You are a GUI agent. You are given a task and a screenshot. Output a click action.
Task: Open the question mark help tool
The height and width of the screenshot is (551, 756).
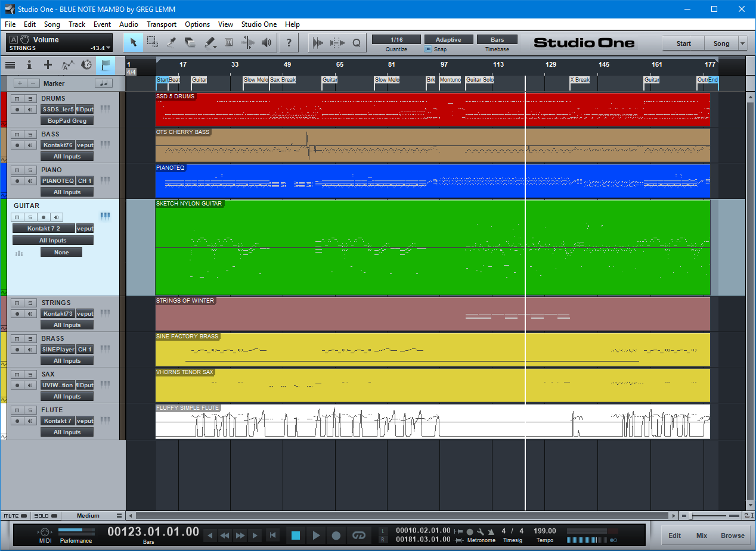click(x=289, y=42)
